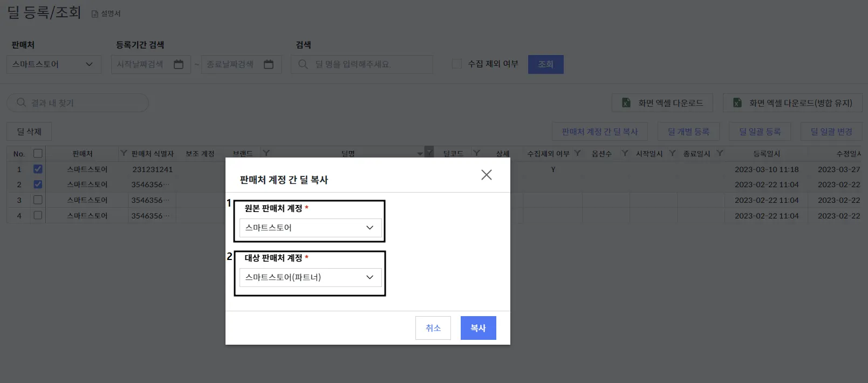This screenshot has height=383, width=868.
Task: Open the 원본 판매처 계정 dropdown
Action: pyautogui.click(x=310, y=228)
